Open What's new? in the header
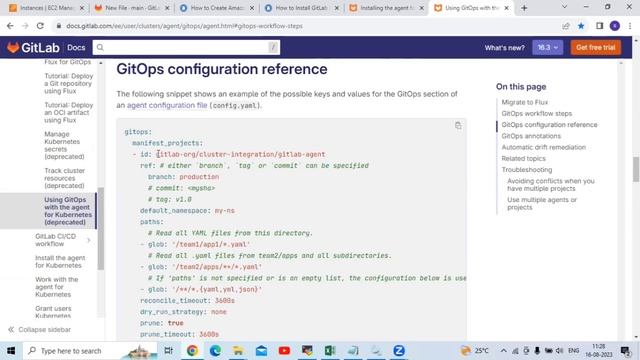Viewport: 640px width, 360px height. (504, 48)
